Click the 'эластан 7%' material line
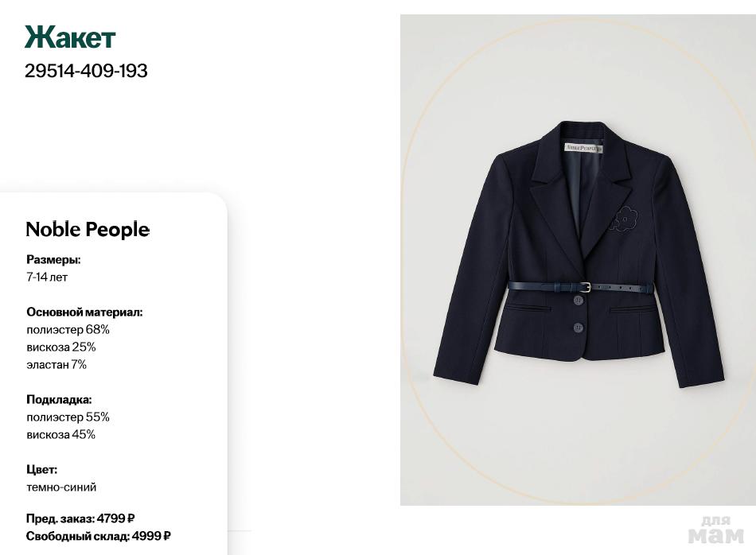 pos(57,364)
